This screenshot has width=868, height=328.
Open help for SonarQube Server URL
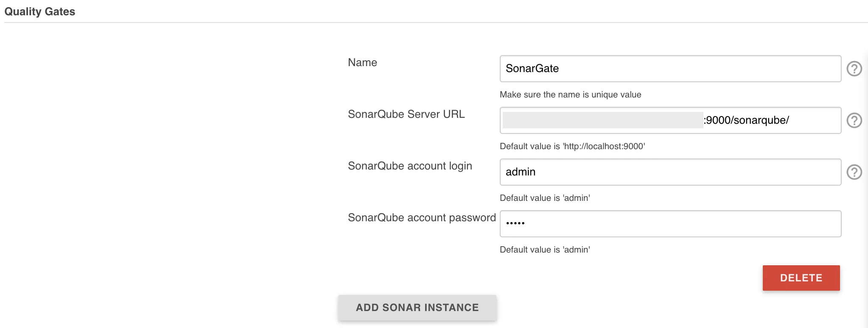pos(854,120)
